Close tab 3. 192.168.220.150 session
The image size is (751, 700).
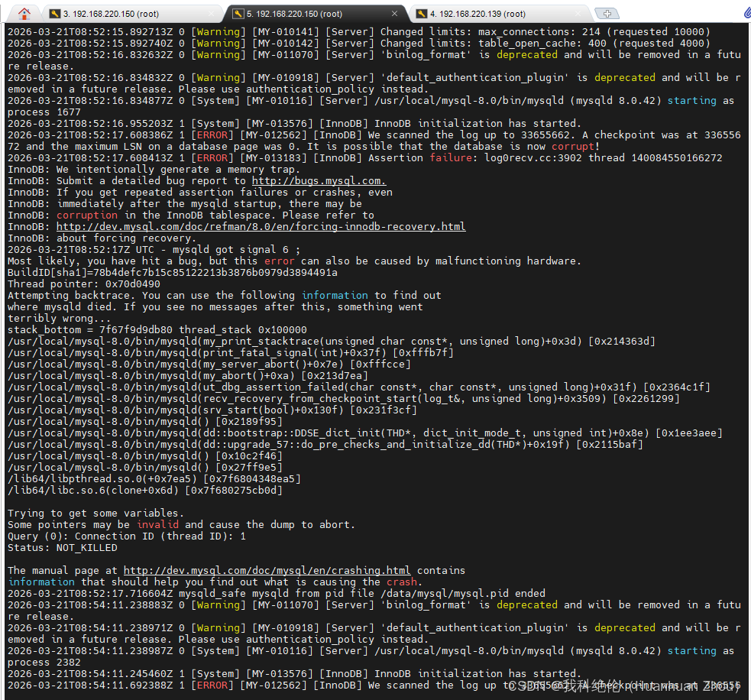pyautogui.click(x=211, y=14)
